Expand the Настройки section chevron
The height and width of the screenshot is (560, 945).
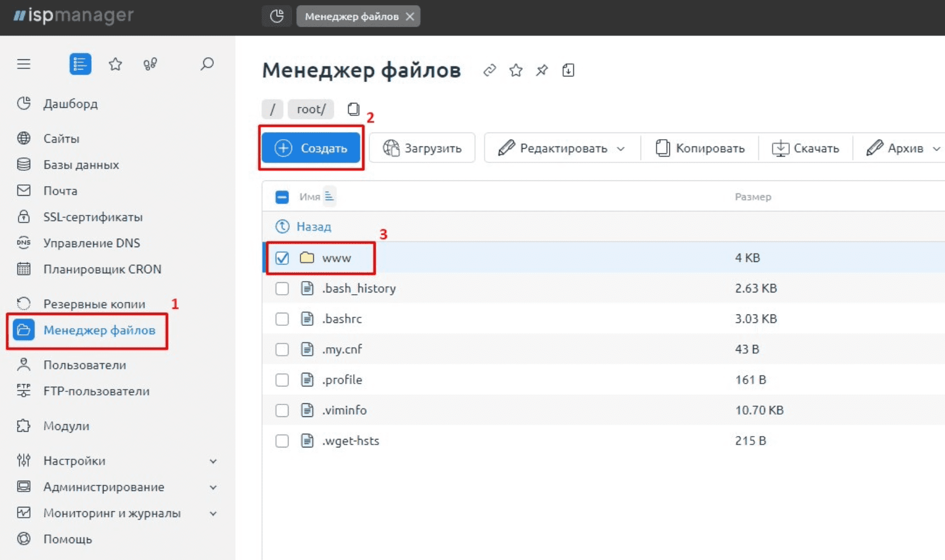pos(213,461)
